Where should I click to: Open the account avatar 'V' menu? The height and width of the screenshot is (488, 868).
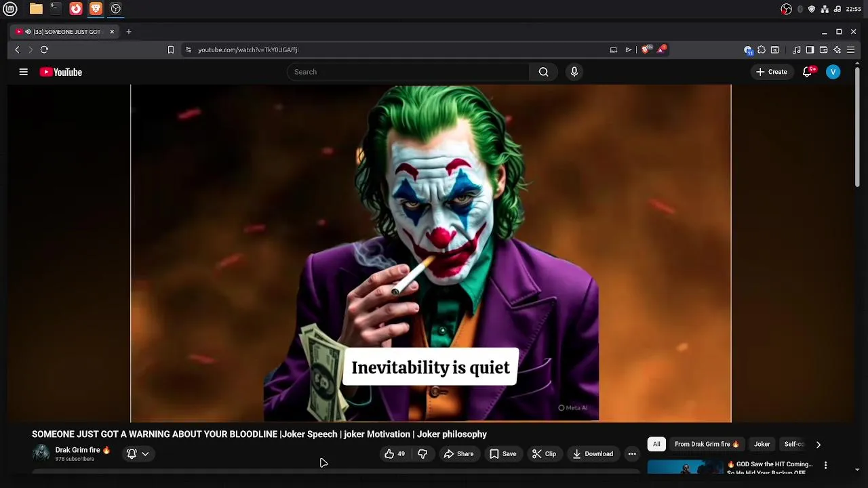pos(833,72)
